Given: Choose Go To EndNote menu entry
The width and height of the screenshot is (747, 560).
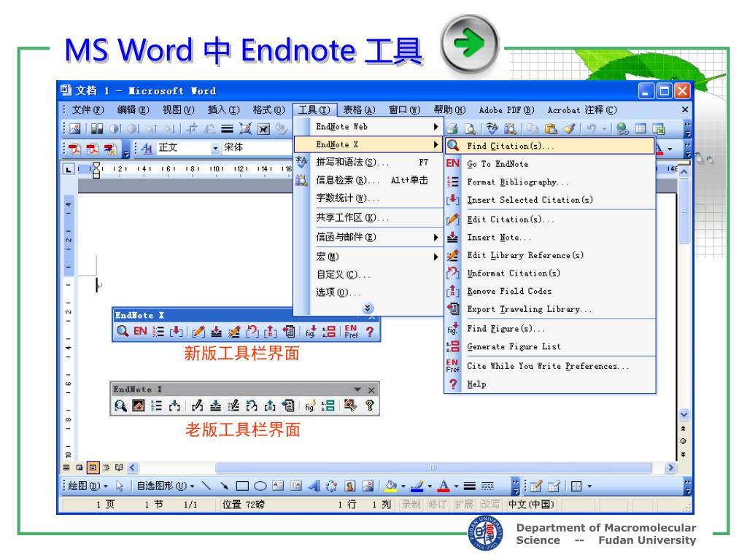Looking at the screenshot, I should click(550, 164).
